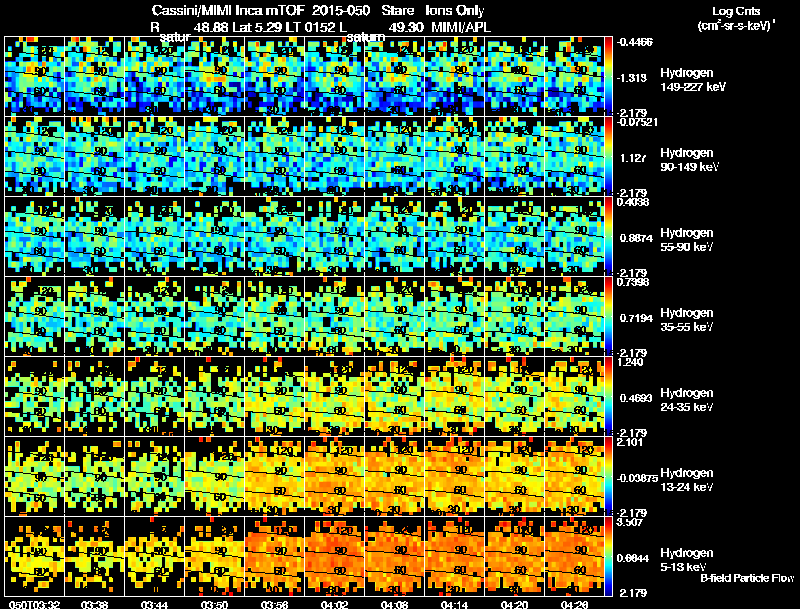
Task: Open the Hydrogen 24-35 keV panel at 03:44
Action: pos(155,396)
